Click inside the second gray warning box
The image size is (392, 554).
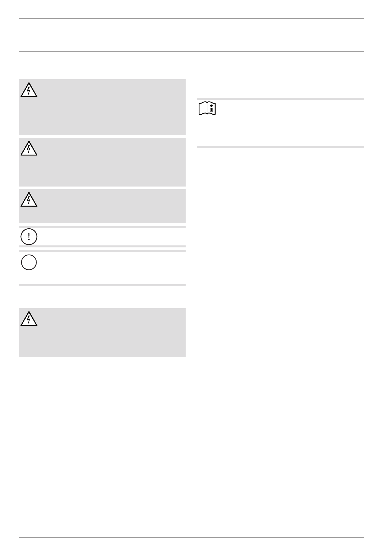click(109, 163)
